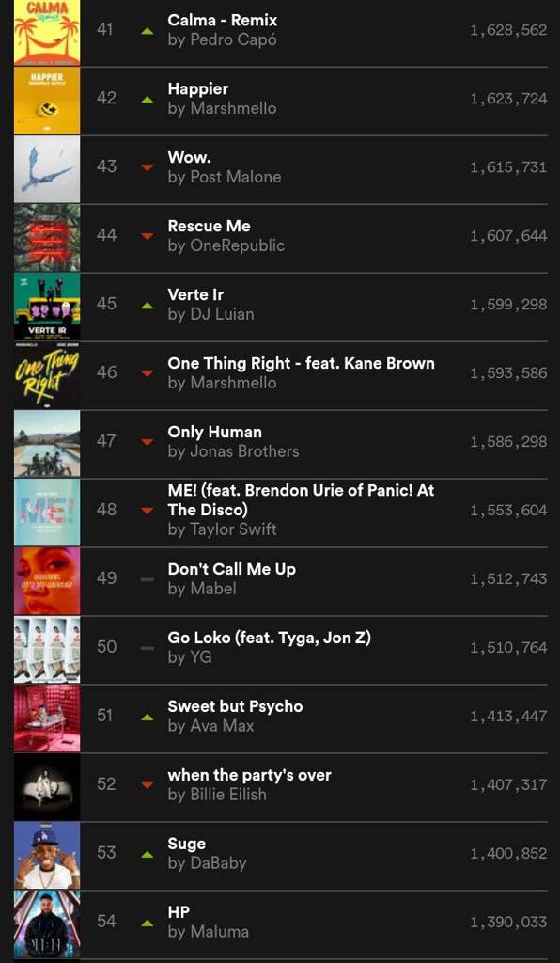
Task: Open the One Thing Right track title
Action: tap(302, 363)
